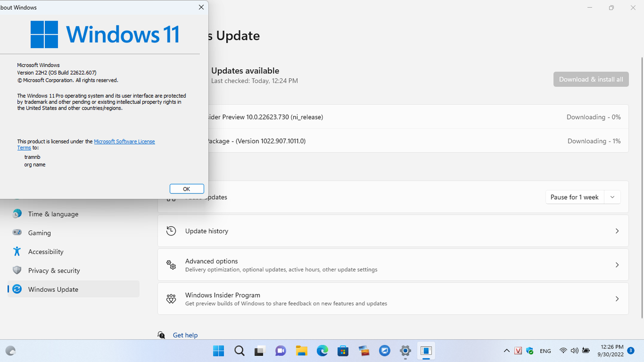Open Microsoft Store from taskbar
Image resolution: width=644 pixels, height=362 pixels.
coord(343,351)
